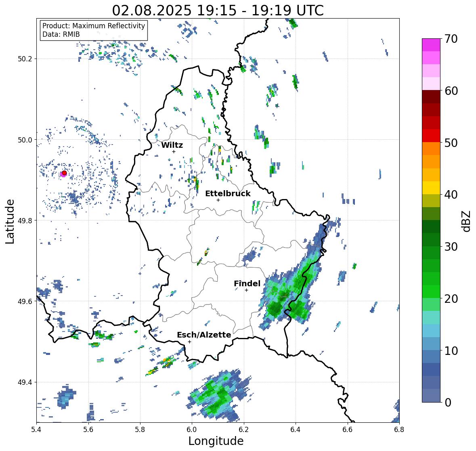Image resolution: width=476 pixels, height=451 pixels.
Task: Click the colorbar tick label 10
Action: 451,350
